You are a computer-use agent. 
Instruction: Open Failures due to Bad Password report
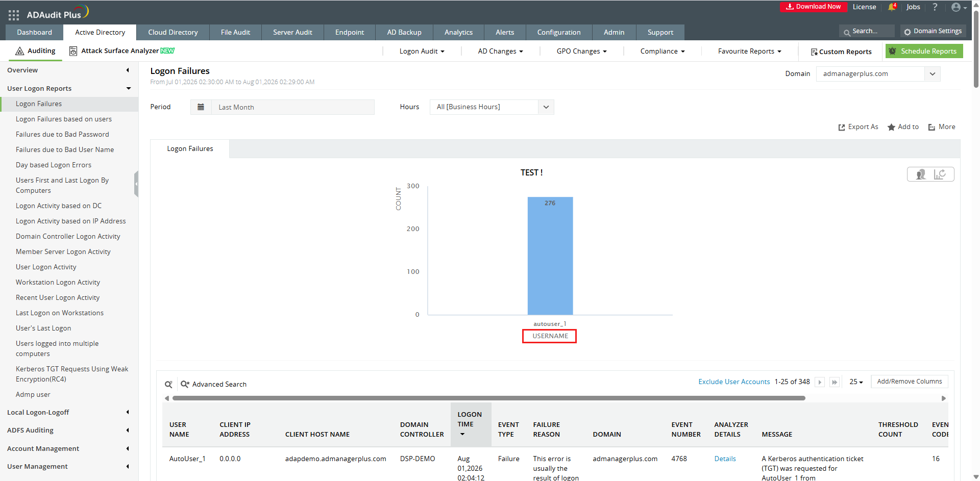coord(62,135)
